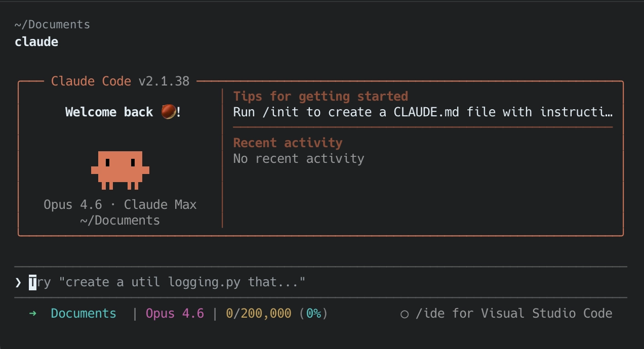The image size is (644, 349).
Task: Click the chestnut emoji after Welcome back
Action: click(169, 112)
